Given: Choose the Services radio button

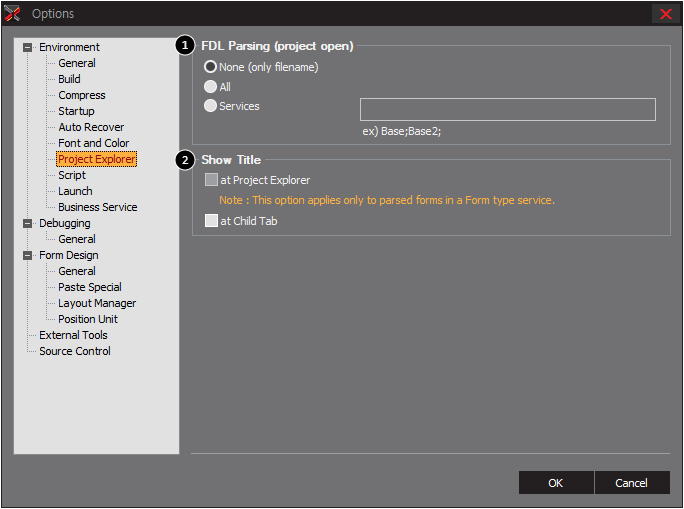Looking at the screenshot, I should [x=210, y=106].
